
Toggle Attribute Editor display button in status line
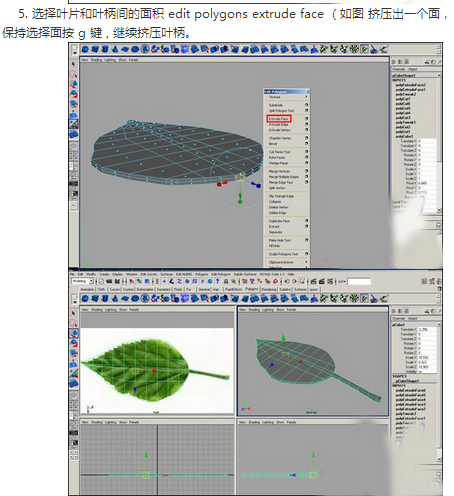coord(424,281)
